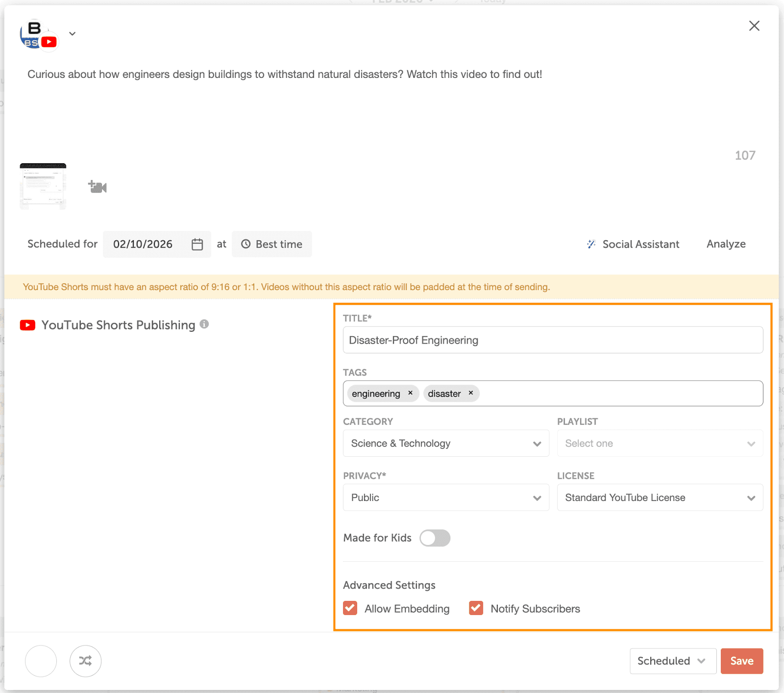The height and width of the screenshot is (693, 784).
Task: Click the add video camera icon
Action: click(x=97, y=187)
